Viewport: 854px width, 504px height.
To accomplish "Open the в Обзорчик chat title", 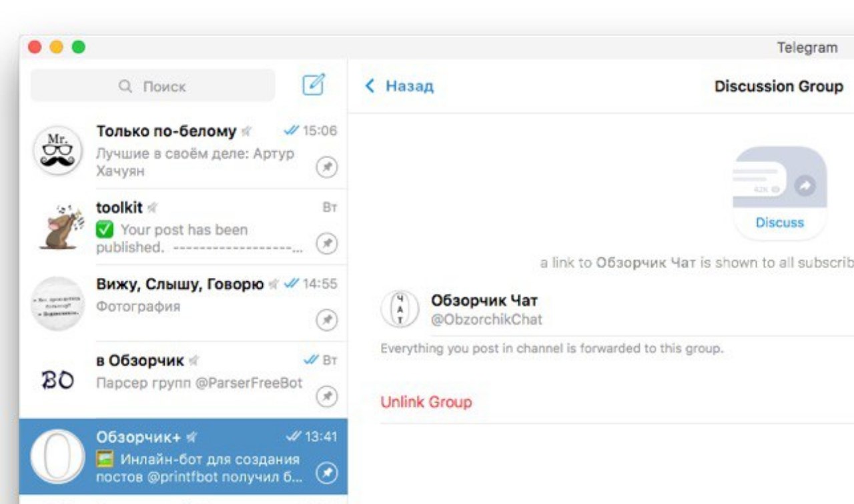I will 140,361.
